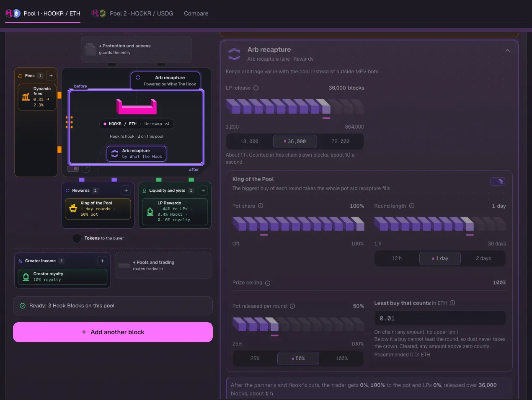The height and width of the screenshot is (400, 532).
Task: Select the 25% pot release preset
Action: pos(255,359)
